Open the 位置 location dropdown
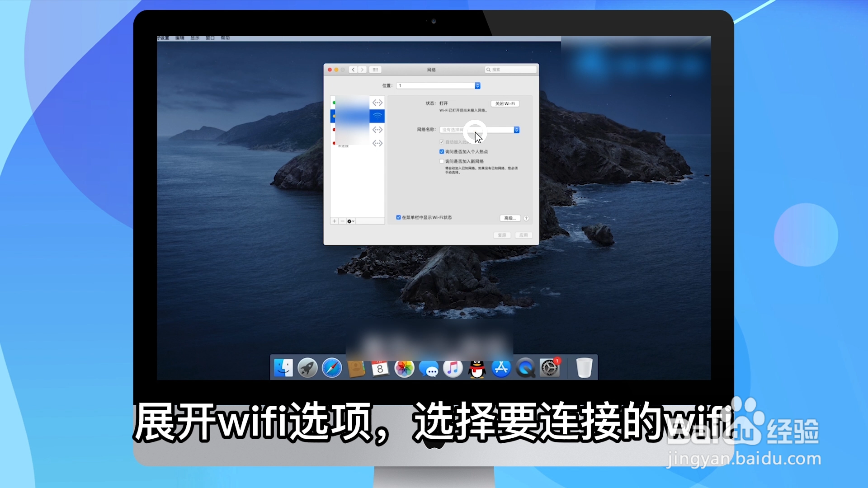The height and width of the screenshot is (488, 868). click(477, 85)
